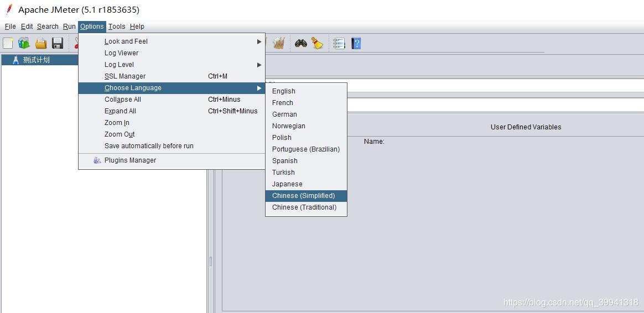Choose Zoom In menu entry
The image size is (644, 313).
tap(172, 123)
